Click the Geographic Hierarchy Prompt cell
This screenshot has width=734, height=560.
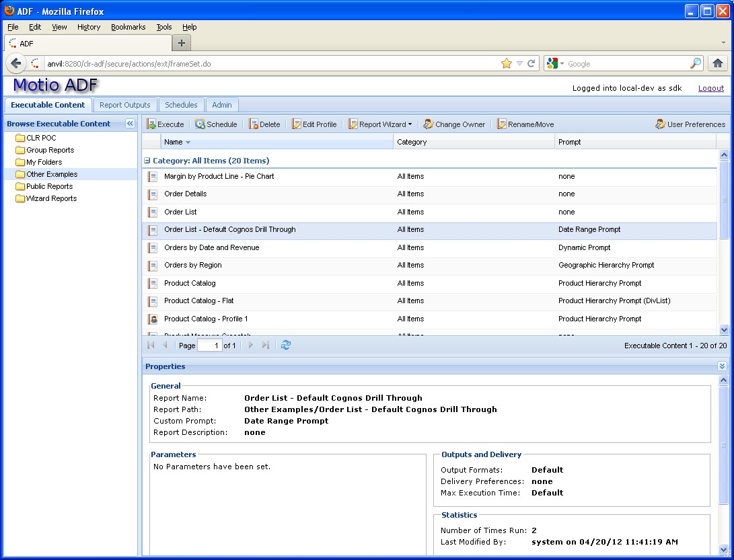click(606, 266)
